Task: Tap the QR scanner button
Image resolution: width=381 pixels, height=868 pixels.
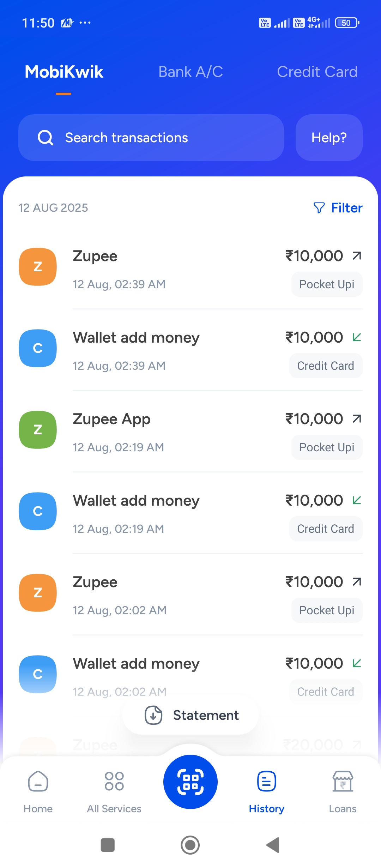Action: pos(190,782)
